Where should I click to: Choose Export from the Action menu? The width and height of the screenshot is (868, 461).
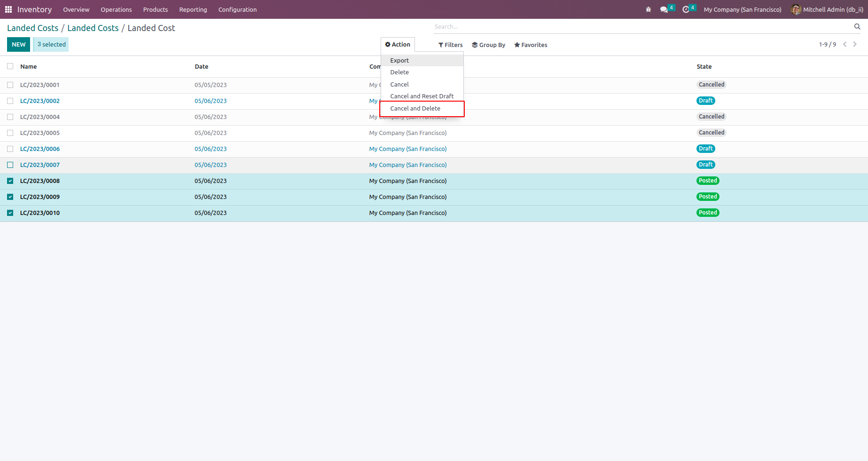coord(422,60)
